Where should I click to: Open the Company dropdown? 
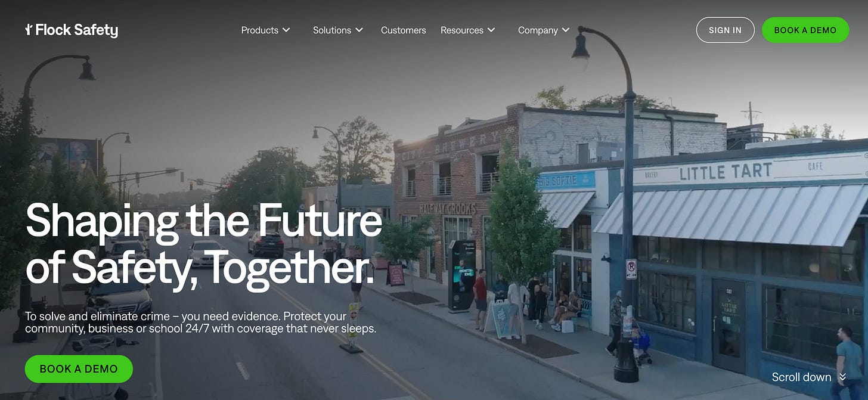544,30
